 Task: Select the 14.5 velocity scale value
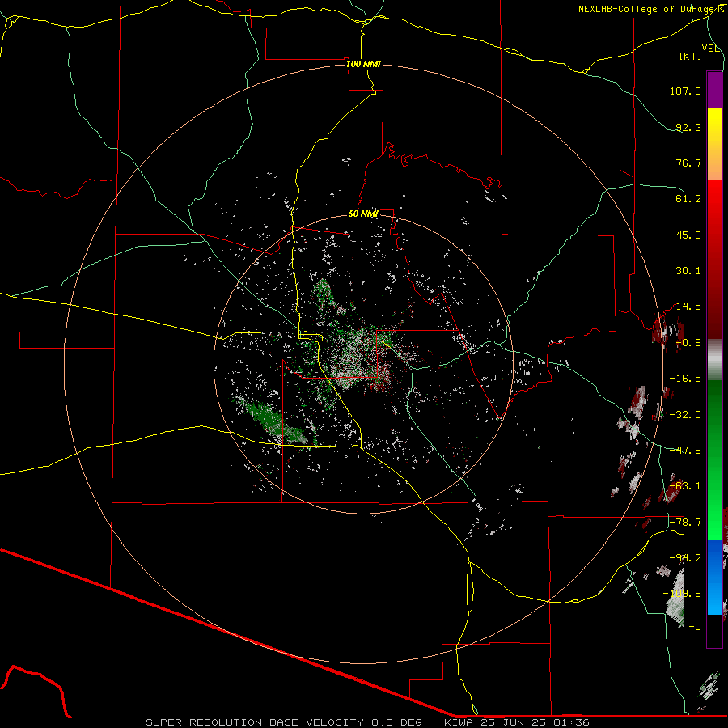pos(688,307)
